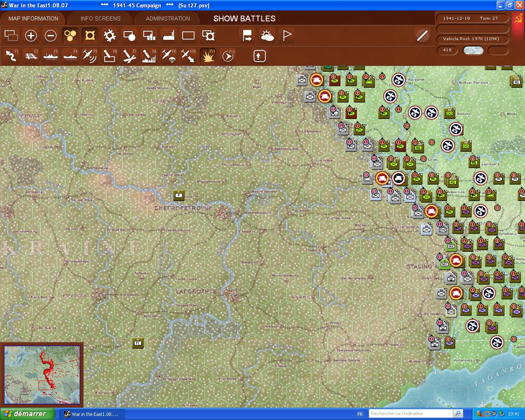Select the XXX HQ unit near Nizhnyaya Duvanka
Screen dimensions: 525x420
[516, 81]
